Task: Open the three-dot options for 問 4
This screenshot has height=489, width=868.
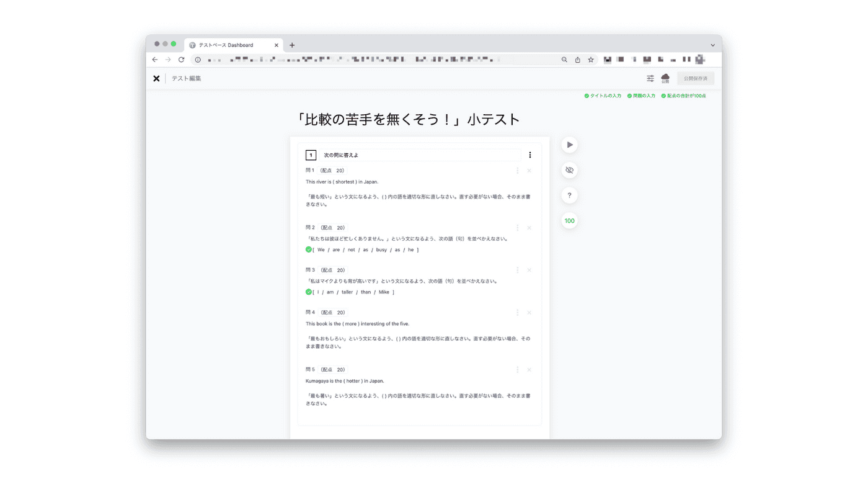Action: click(x=517, y=313)
